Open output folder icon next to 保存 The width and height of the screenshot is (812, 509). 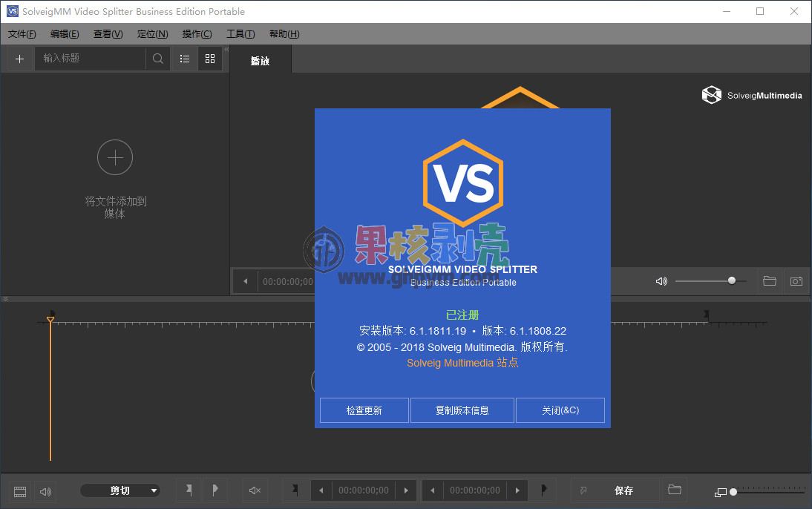click(x=674, y=490)
